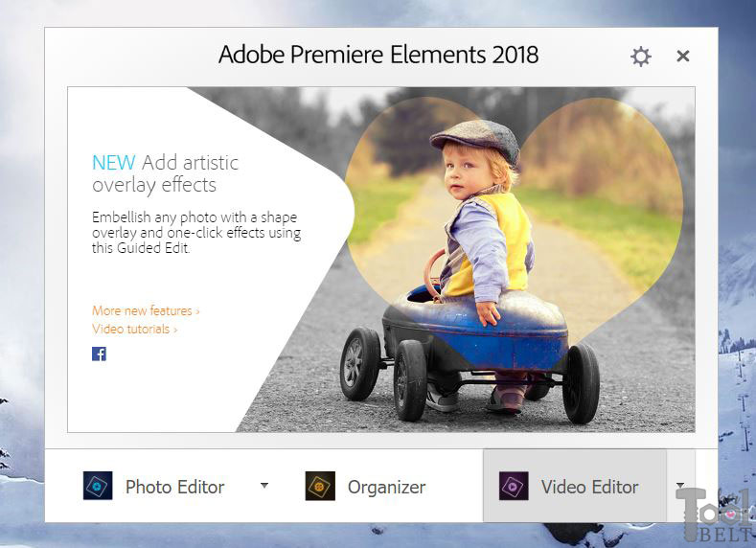This screenshot has height=548, width=756.
Task: Expand the Video Editor dropdown arrow
Action: pyautogui.click(x=680, y=485)
